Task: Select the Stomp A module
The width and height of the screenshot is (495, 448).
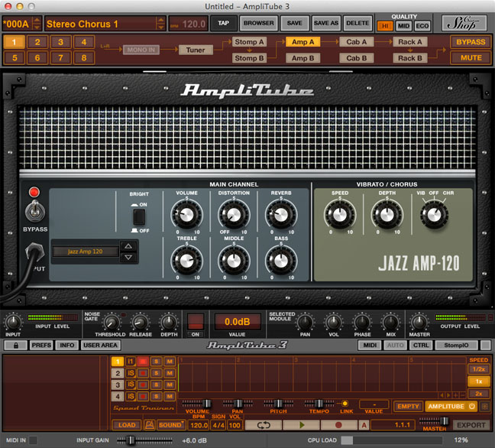Action: point(249,42)
